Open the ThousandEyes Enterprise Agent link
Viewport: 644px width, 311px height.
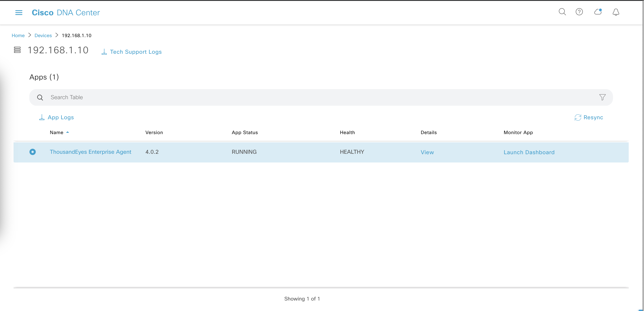pyautogui.click(x=90, y=152)
